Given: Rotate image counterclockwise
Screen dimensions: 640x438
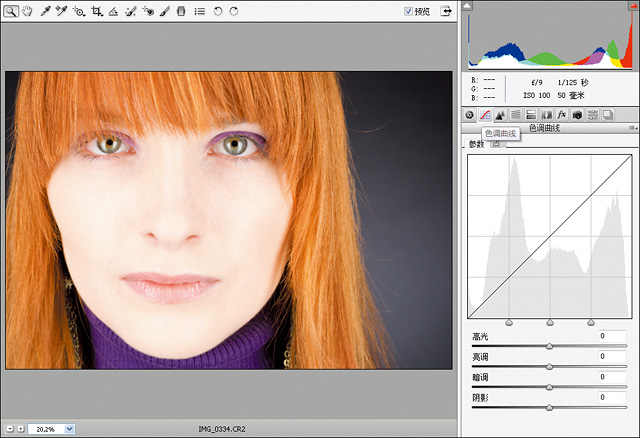Looking at the screenshot, I should (218, 11).
